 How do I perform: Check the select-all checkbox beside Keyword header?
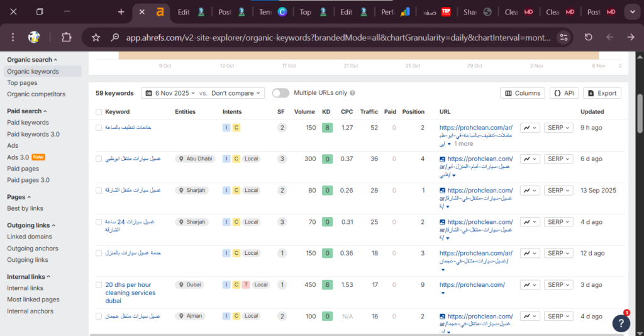[99, 112]
